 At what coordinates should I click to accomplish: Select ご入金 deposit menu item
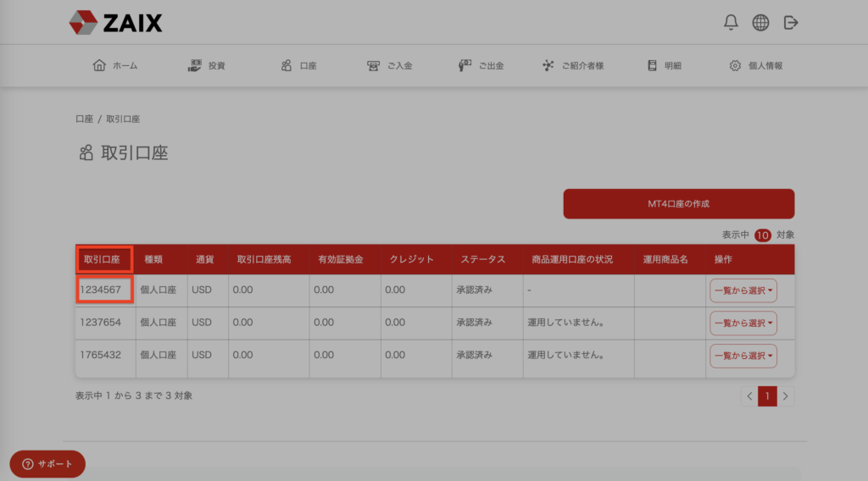pos(390,66)
